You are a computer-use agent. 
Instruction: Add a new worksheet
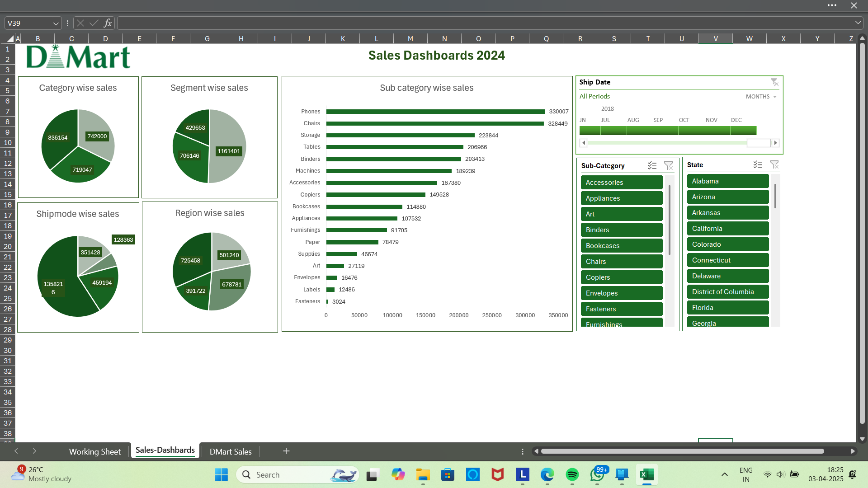point(286,451)
